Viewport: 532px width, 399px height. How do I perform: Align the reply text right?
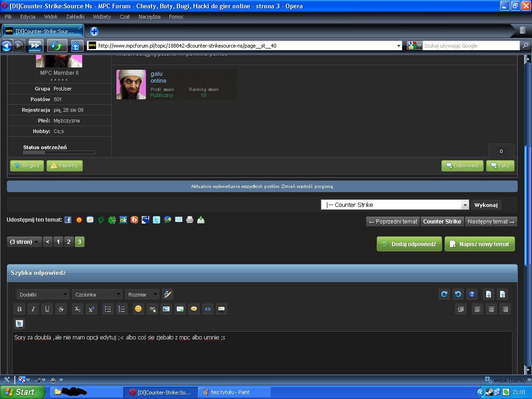point(505,309)
